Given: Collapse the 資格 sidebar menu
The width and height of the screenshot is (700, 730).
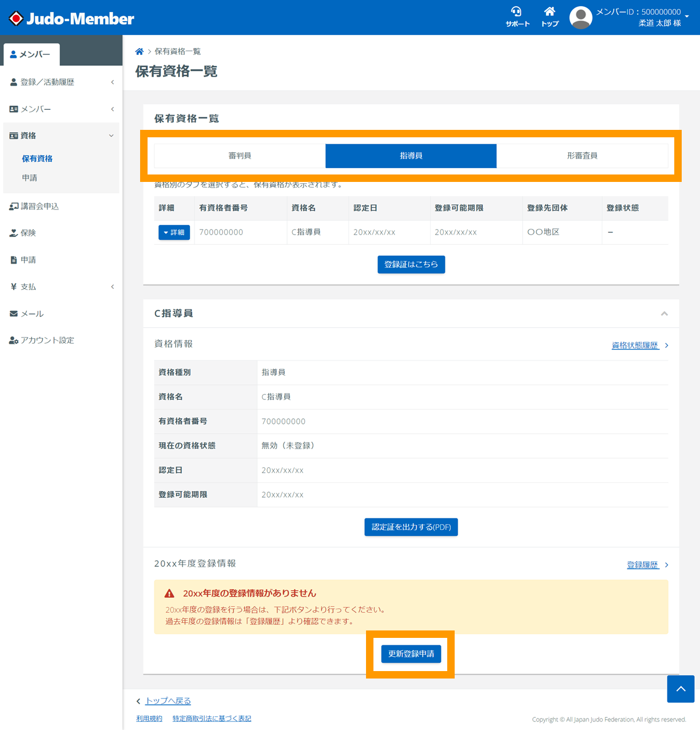Looking at the screenshot, I should click(61, 136).
